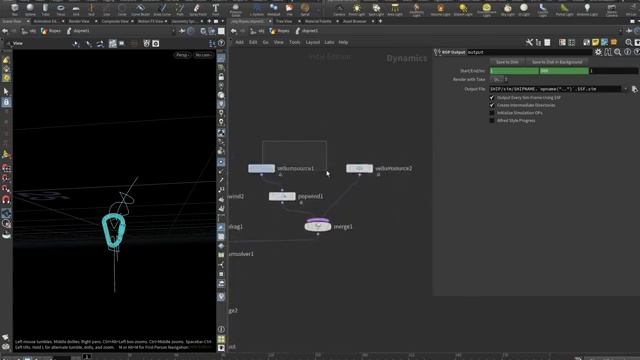Create a Box from the shelf
Image resolution: width=640 pixels, height=360 pixels.
(x=15, y=9)
